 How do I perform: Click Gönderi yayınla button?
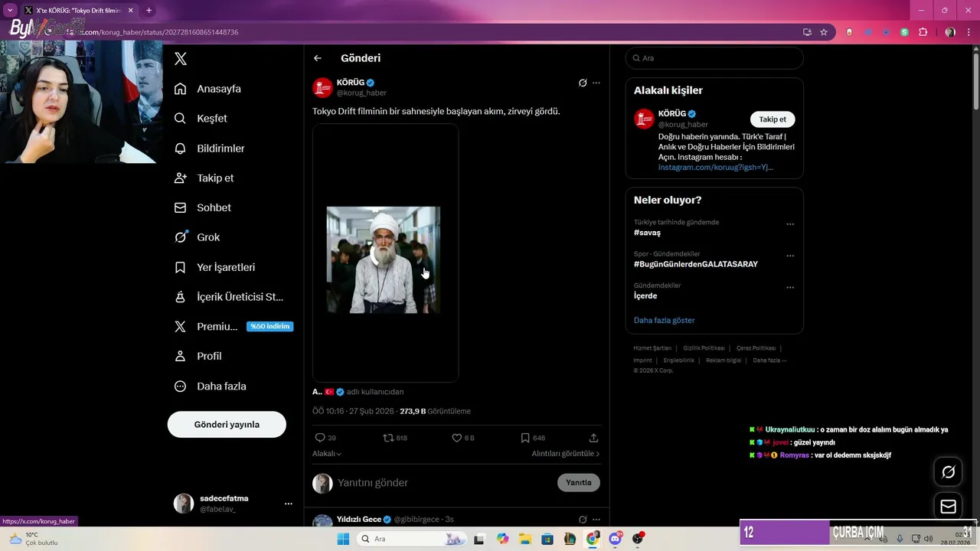point(227,425)
